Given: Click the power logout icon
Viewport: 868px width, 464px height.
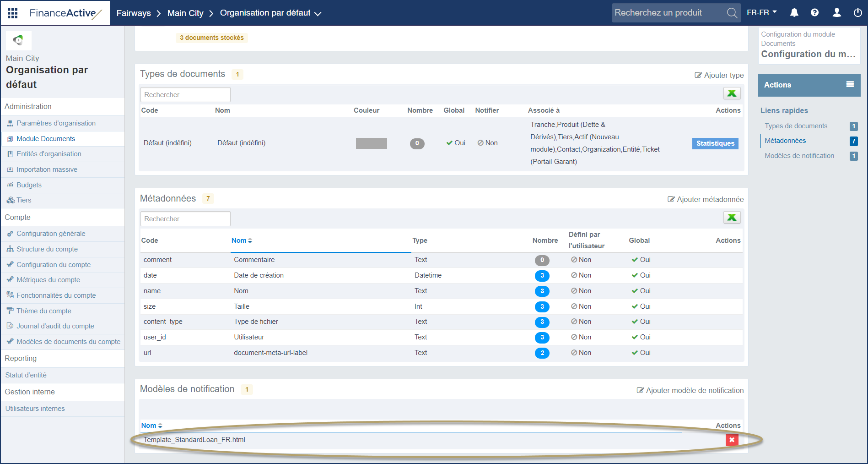Looking at the screenshot, I should coord(857,13).
